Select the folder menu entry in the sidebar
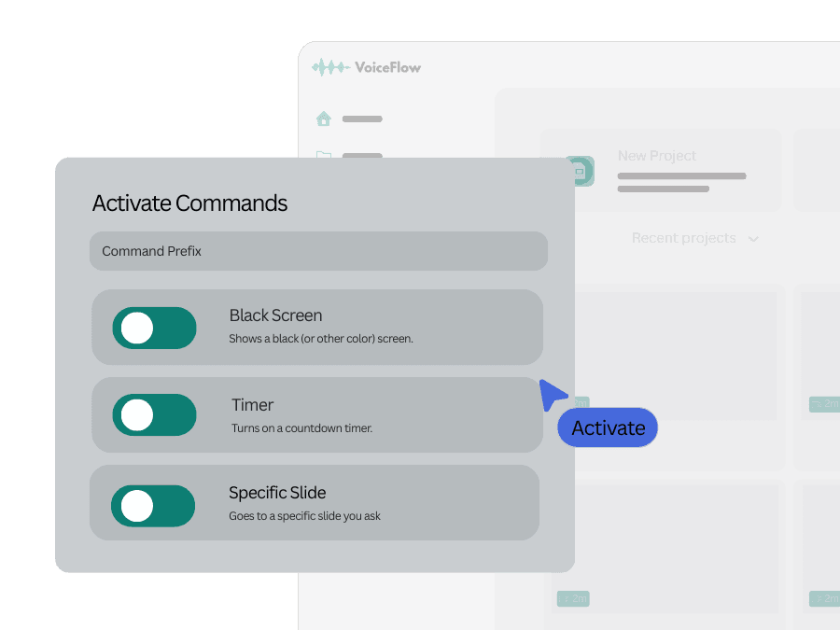The image size is (840, 630). [x=362, y=154]
